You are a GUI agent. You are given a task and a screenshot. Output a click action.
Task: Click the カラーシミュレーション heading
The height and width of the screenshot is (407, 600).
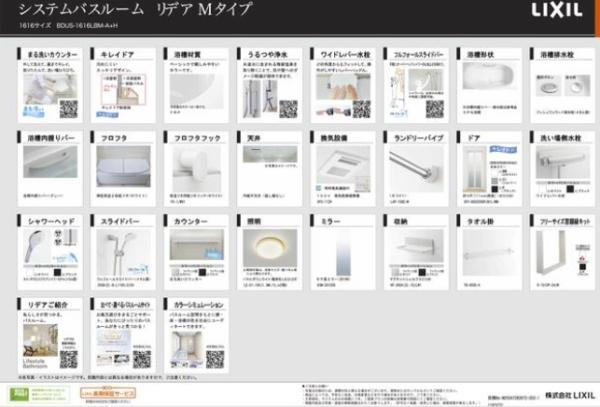point(199,305)
